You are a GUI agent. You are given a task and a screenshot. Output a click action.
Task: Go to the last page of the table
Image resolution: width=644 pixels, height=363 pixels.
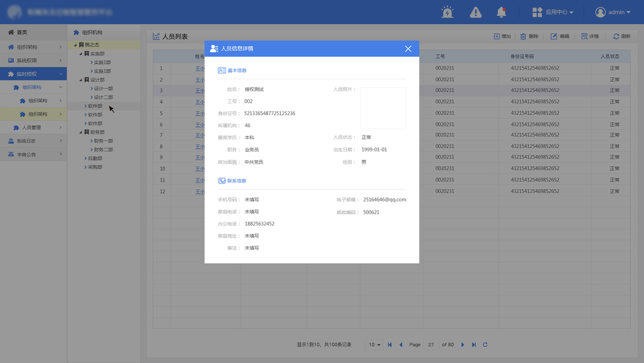point(474,345)
